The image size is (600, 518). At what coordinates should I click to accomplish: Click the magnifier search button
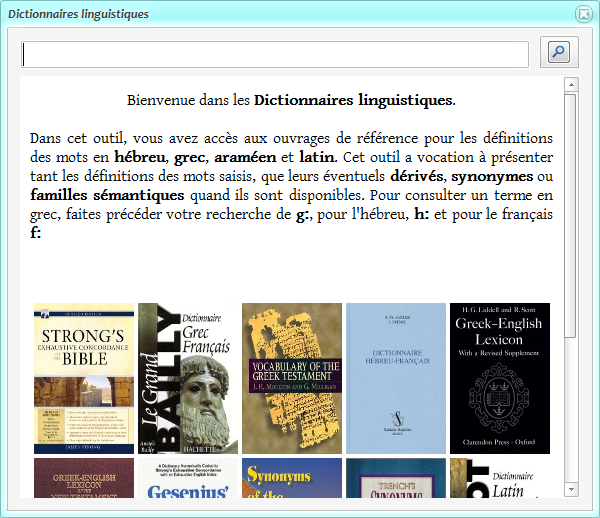click(x=559, y=52)
